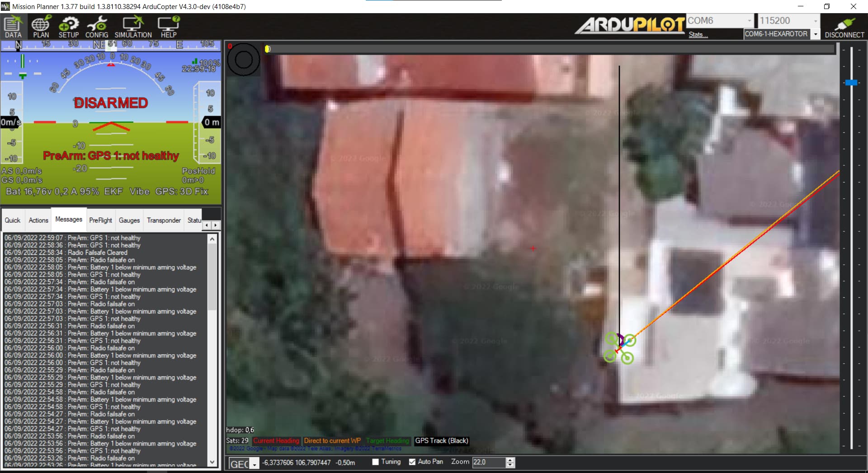This screenshot has width=868, height=473.
Task: Open the Stats link
Action: click(x=698, y=34)
